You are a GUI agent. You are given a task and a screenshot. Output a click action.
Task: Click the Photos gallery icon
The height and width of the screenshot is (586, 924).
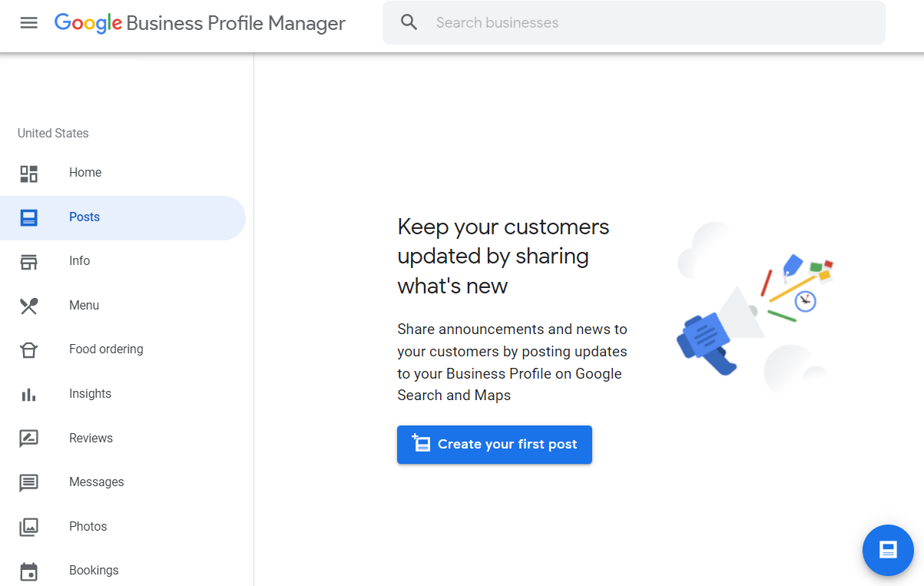28,527
